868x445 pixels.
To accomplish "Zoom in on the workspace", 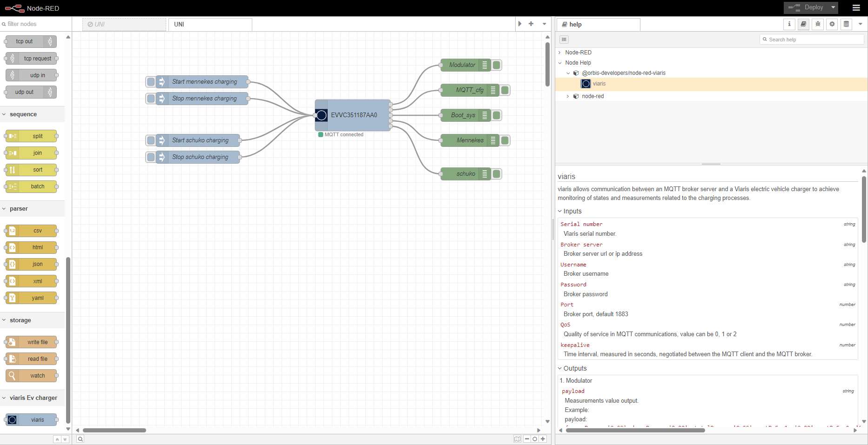I will coord(543,439).
